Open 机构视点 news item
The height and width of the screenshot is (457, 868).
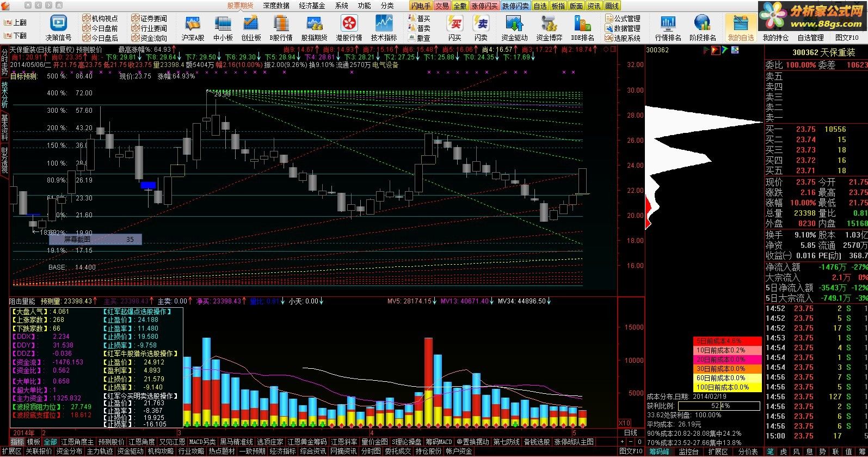[x=100, y=19]
